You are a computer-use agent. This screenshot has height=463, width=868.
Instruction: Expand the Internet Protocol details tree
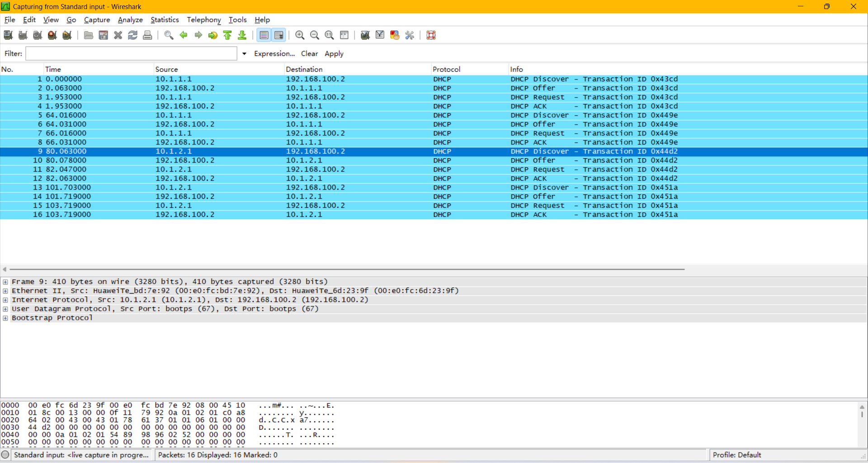coord(5,300)
